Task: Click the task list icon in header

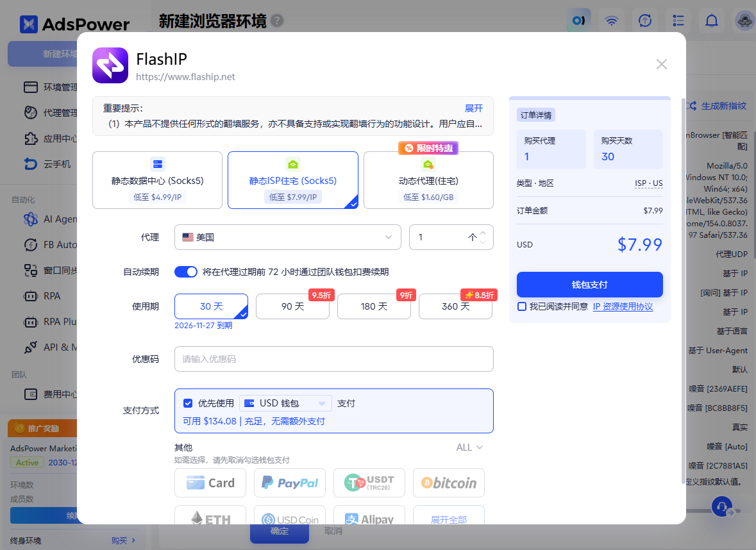Action: click(x=678, y=21)
